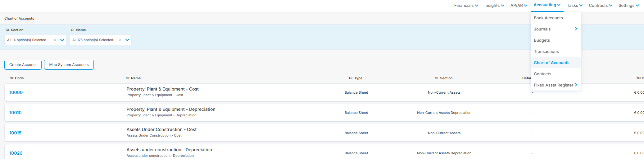Open the Tasks menu

tap(575, 6)
